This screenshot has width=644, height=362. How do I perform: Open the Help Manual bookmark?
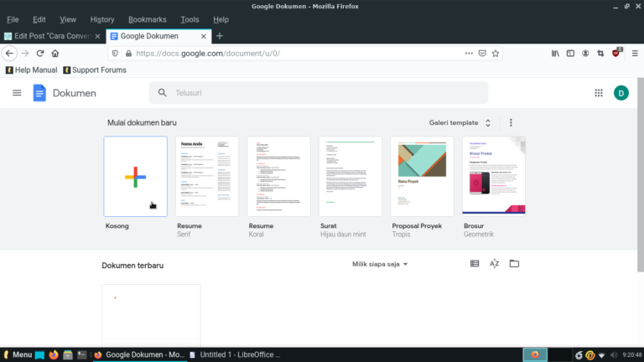click(x=32, y=70)
